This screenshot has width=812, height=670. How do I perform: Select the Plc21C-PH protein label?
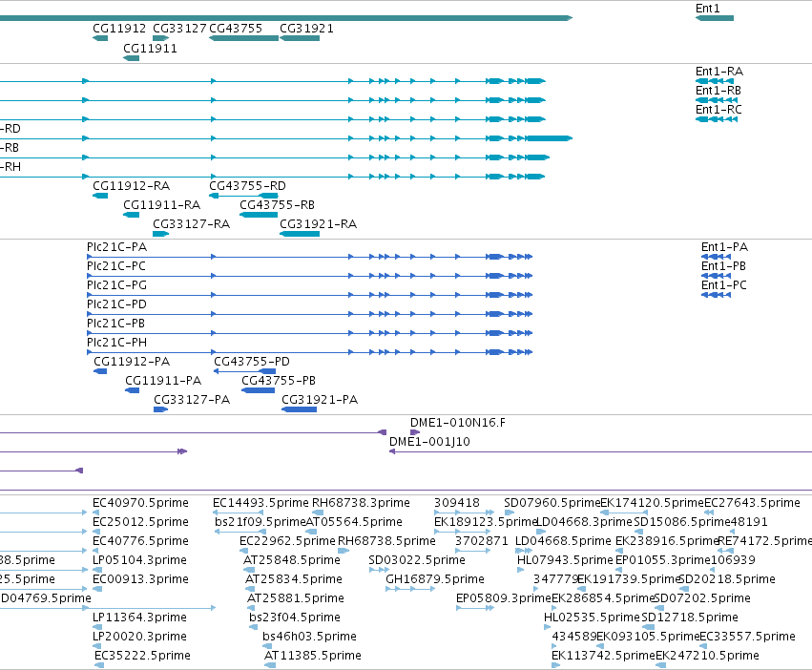116,343
